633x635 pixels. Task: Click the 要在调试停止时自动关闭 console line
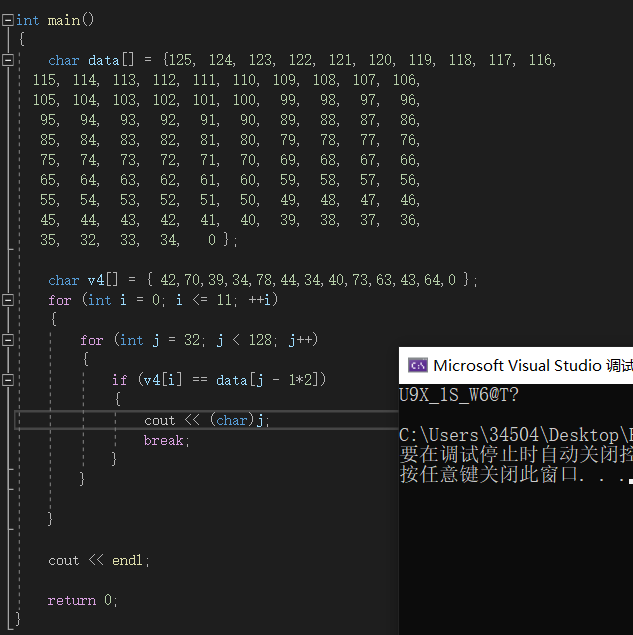pyautogui.click(x=516, y=455)
